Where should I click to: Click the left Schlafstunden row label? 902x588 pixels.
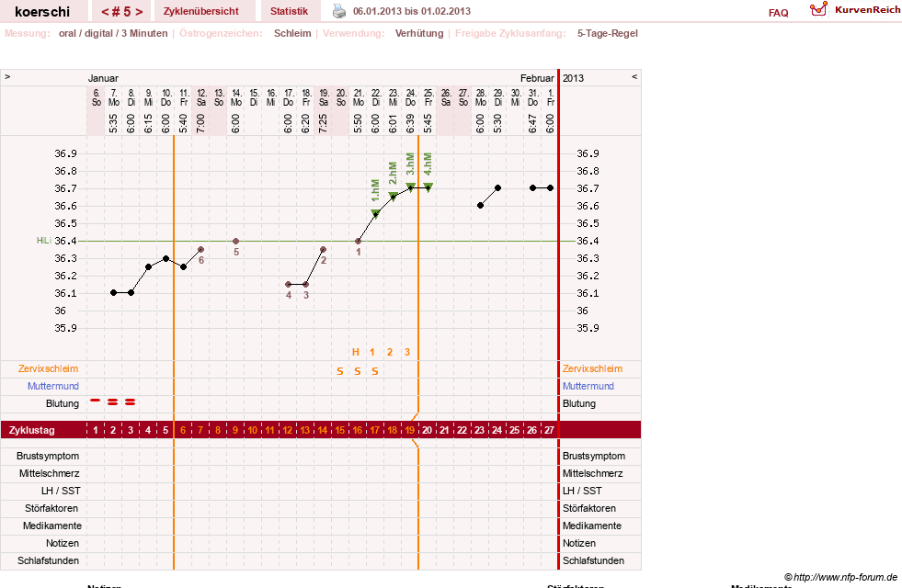(x=49, y=560)
